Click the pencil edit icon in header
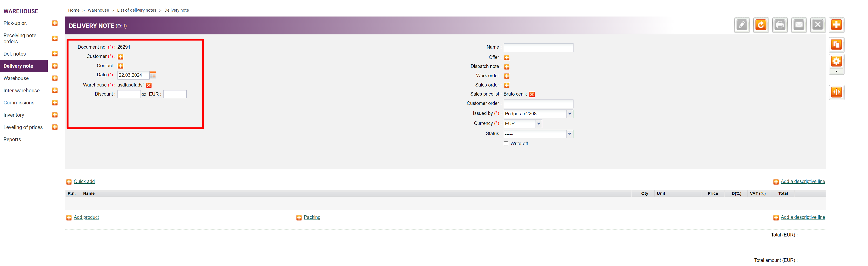The image size is (868, 266). [742, 25]
